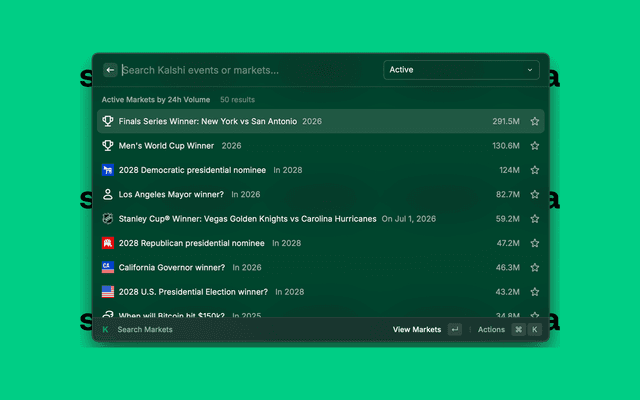Click the trophy icon for Men's World Cup Winner
Viewport: 640px width, 400px height.
(108, 146)
